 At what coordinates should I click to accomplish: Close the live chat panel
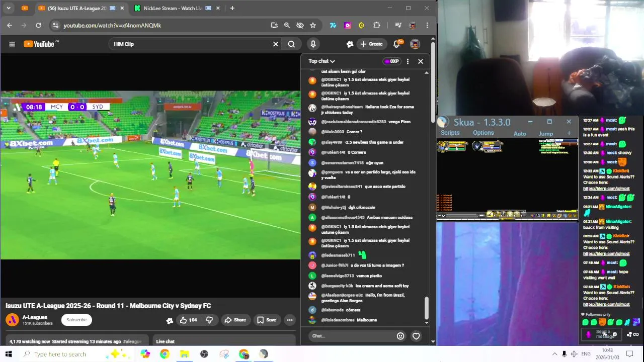(421, 61)
